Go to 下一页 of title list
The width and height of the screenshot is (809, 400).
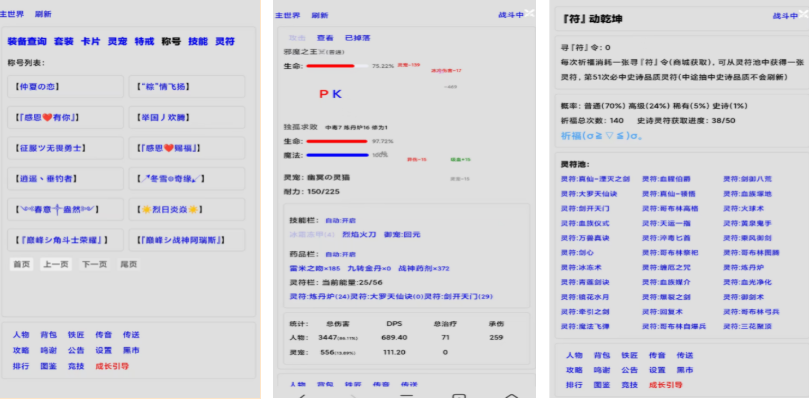coord(94,264)
